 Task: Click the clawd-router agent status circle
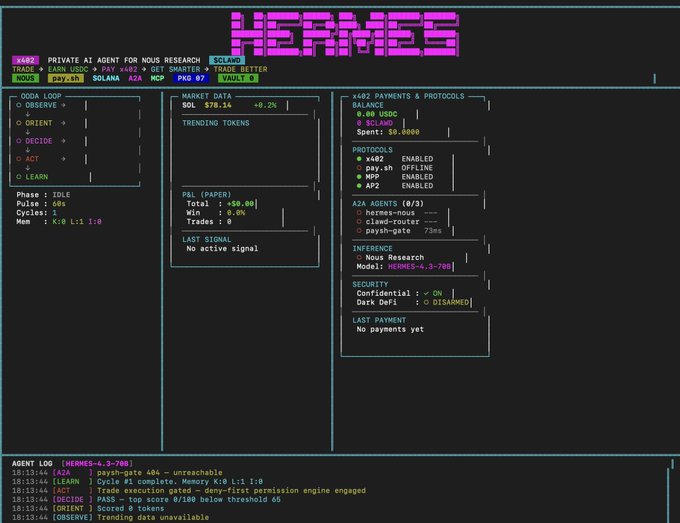coord(359,222)
